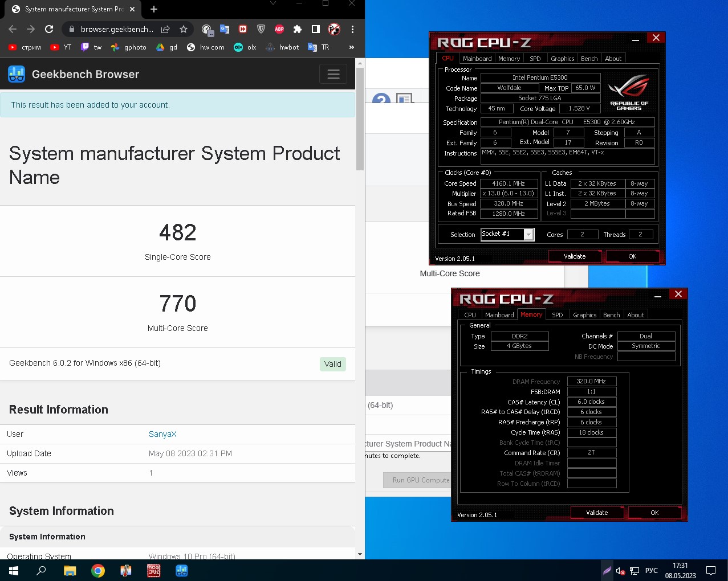Open the gphoto bookmark
This screenshot has width=728, height=581.
pyautogui.click(x=129, y=47)
